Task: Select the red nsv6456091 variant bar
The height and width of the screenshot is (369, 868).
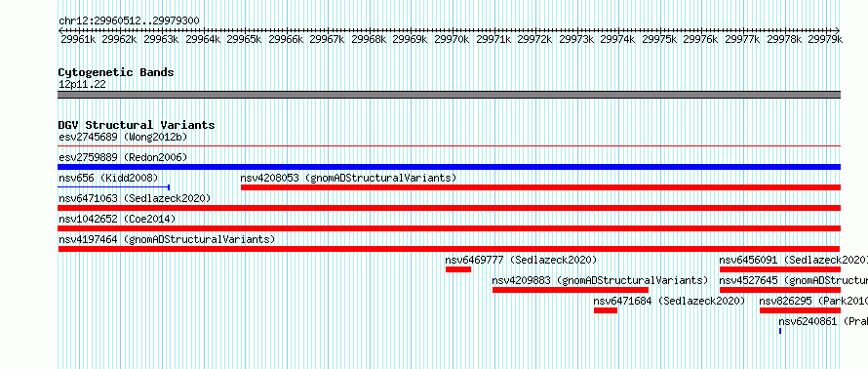Action: pos(780,269)
